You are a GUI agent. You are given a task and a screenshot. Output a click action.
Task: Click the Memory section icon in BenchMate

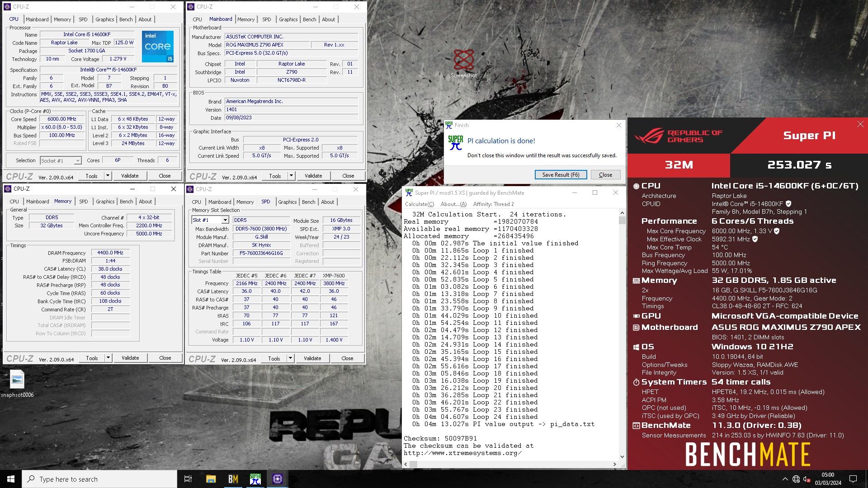pos(636,281)
